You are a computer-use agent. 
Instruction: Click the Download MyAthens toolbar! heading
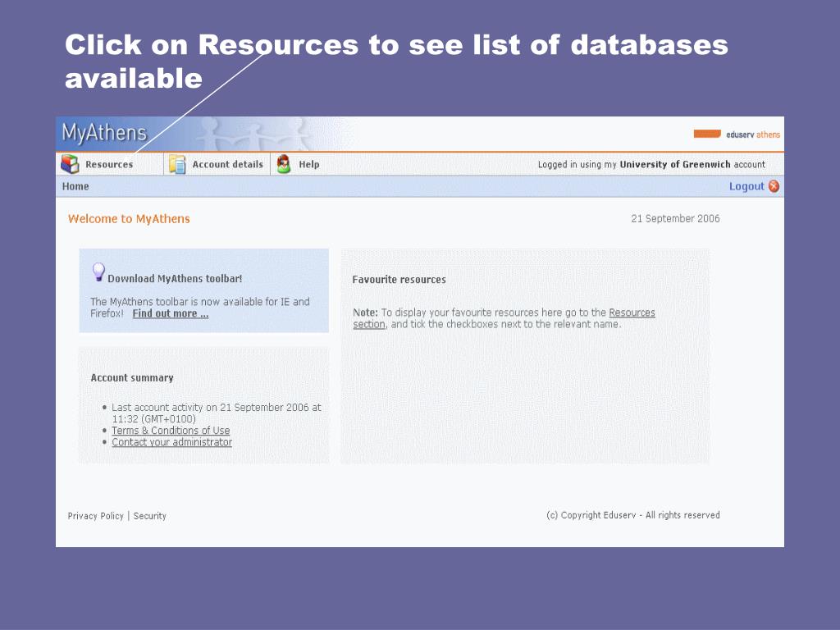pos(175,279)
